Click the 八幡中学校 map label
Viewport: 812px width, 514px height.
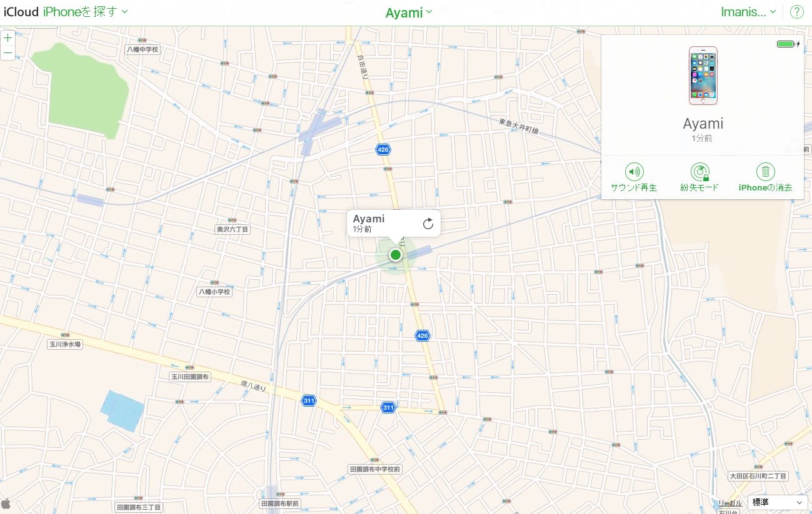point(143,49)
